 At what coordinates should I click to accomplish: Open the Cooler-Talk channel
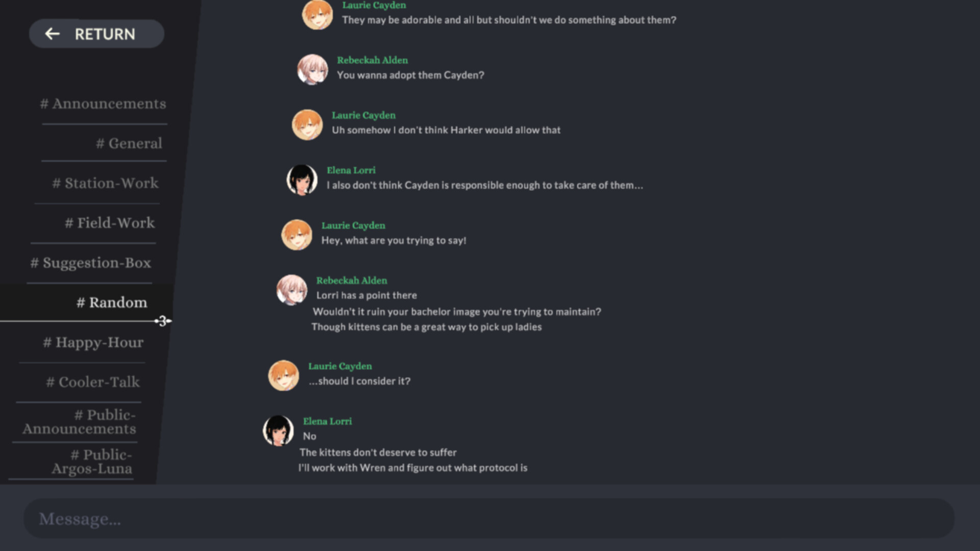tap(94, 382)
